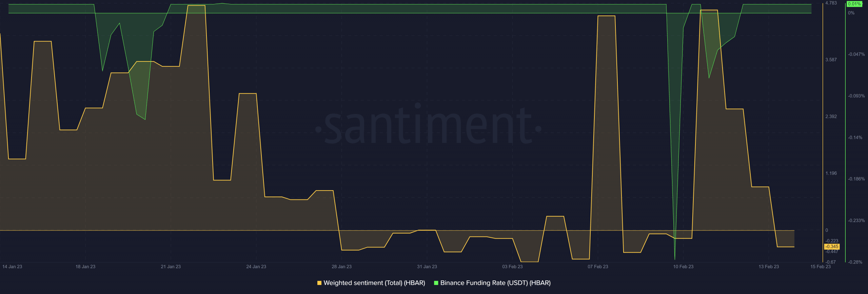868x294 pixels.
Task: Click the 18 Jan 23 date label
Action: coord(85,267)
